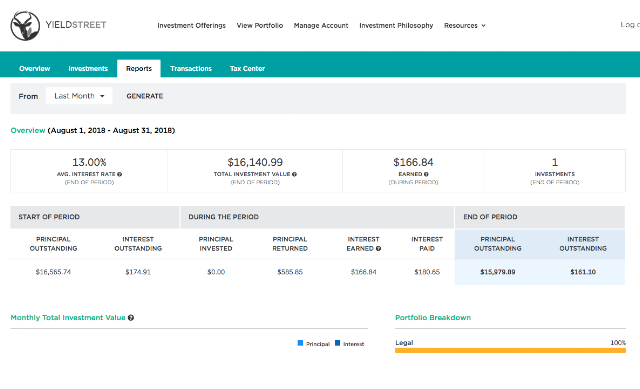The height and width of the screenshot is (389, 640).
Task: Click the $16,565.74 principal outstanding cell
Action: click(x=53, y=272)
